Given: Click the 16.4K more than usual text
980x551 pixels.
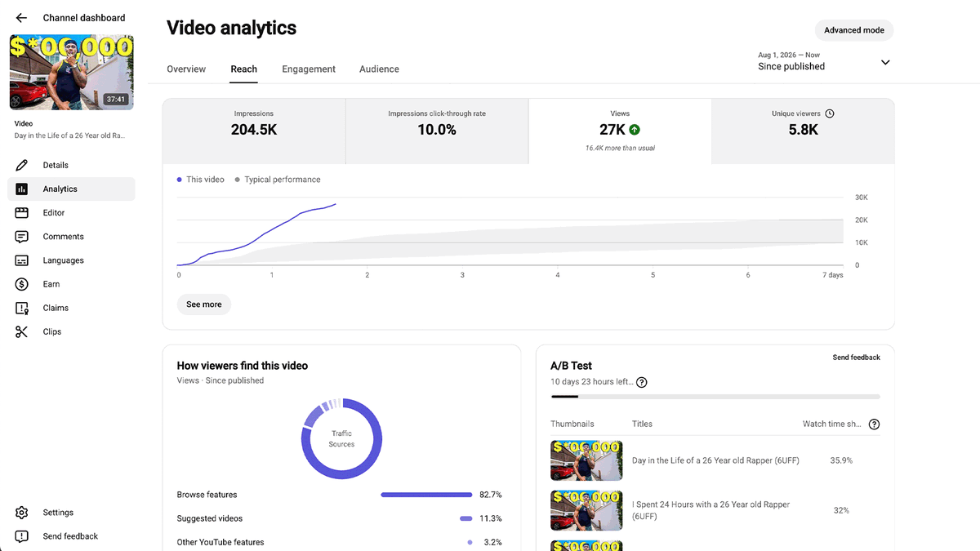Looking at the screenshot, I should click(x=620, y=149).
